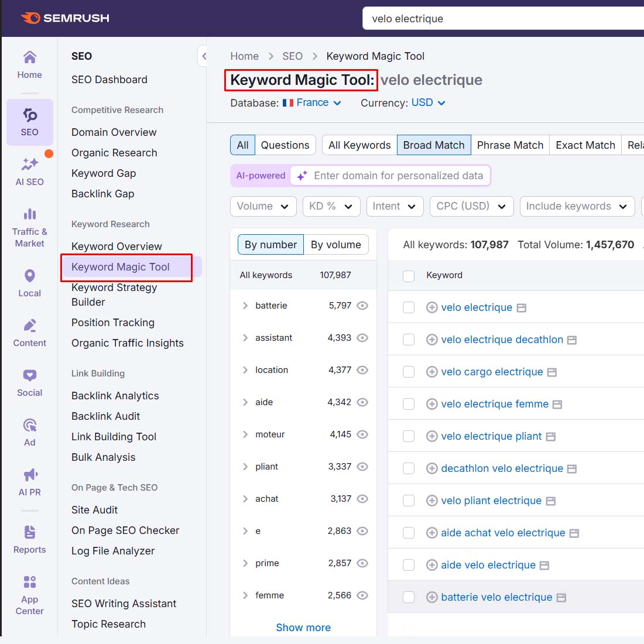Toggle eye icon for batterie group
This screenshot has width=644, height=644.
tap(362, 306)
